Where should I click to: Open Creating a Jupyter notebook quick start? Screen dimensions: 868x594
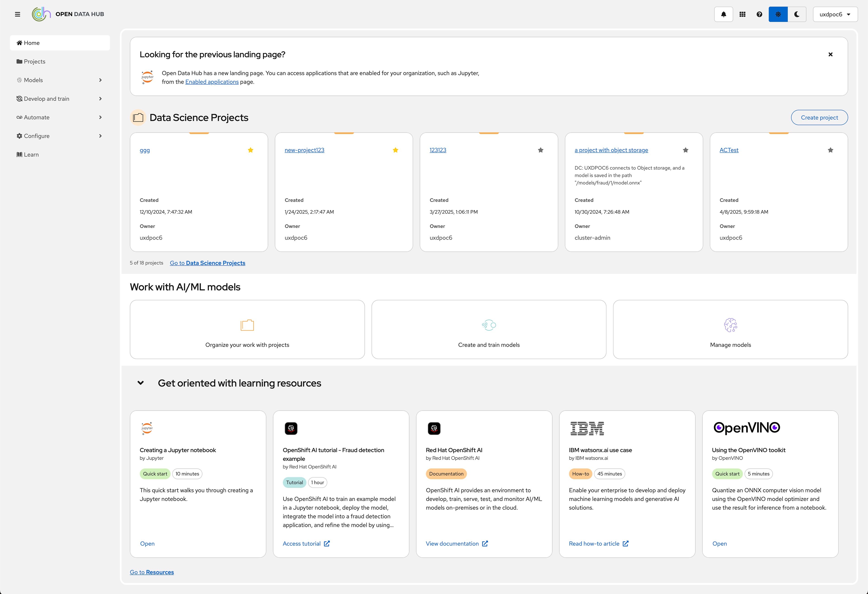pos(147,544)
